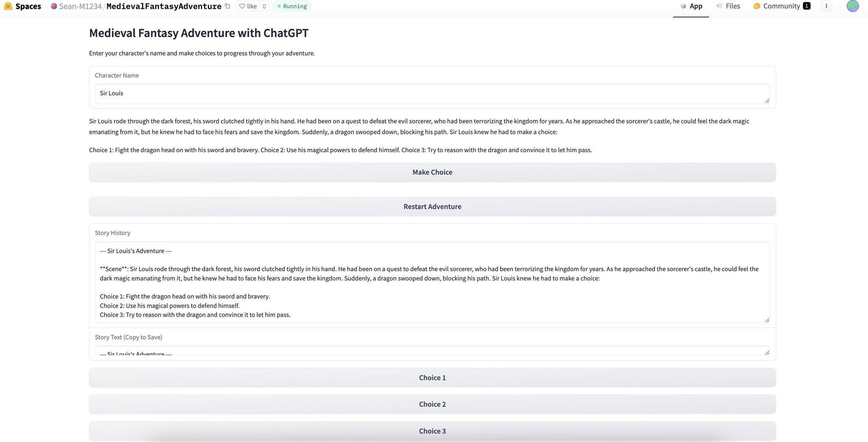Select the Choice 1 button
Screen dimensions: 868x442
click(x=432, y=378)
